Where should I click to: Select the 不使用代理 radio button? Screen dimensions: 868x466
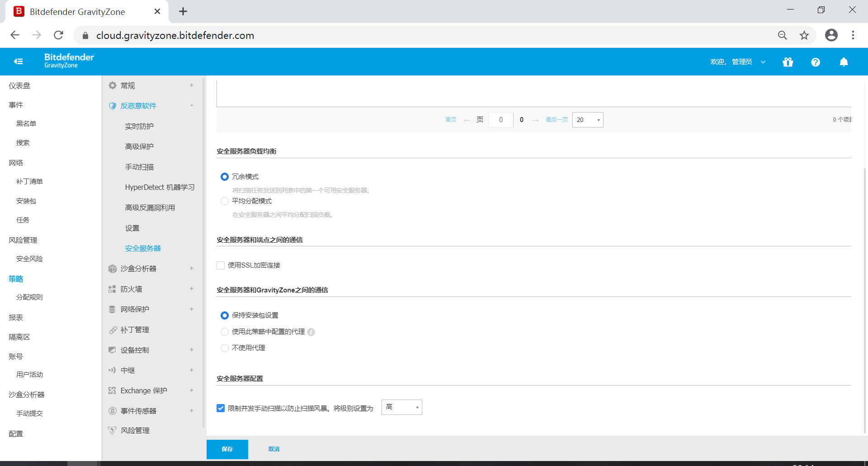[224, 348]
